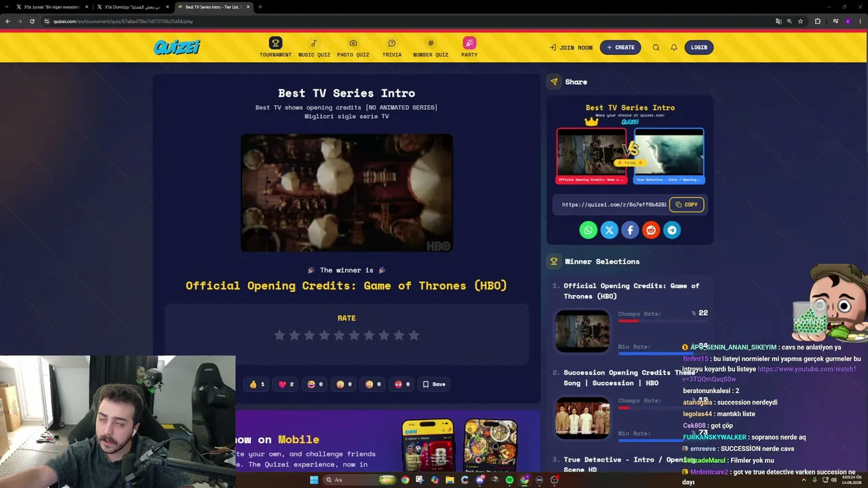The width and height of the screenshot is (868, 488).
Task: Click the Winner Selections trophy icon
Action: [554, 262]
